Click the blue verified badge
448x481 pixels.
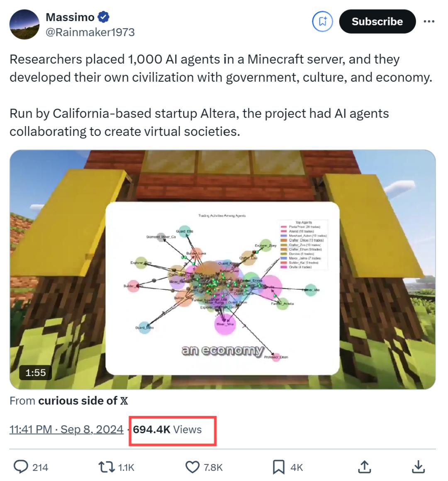(103, 17)
